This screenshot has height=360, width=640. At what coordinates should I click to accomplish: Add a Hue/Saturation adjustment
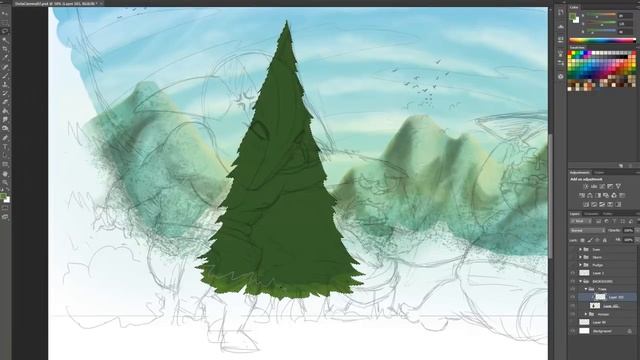[582, 195]
